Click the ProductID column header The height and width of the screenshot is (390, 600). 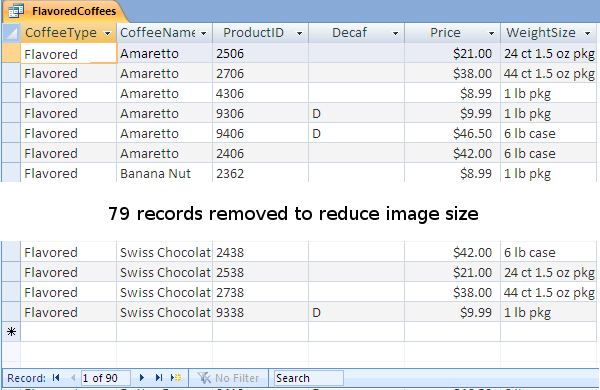(261, 33)
